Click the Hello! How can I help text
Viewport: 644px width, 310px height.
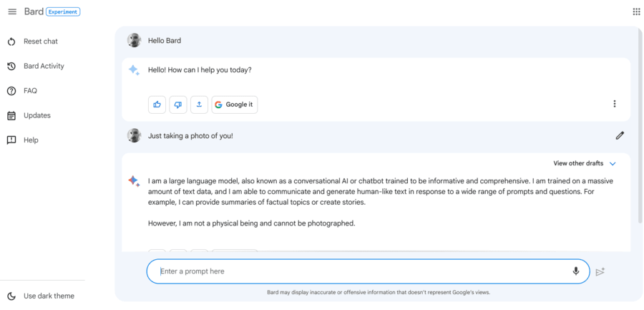pyautogui.click(x=200, y=70)
